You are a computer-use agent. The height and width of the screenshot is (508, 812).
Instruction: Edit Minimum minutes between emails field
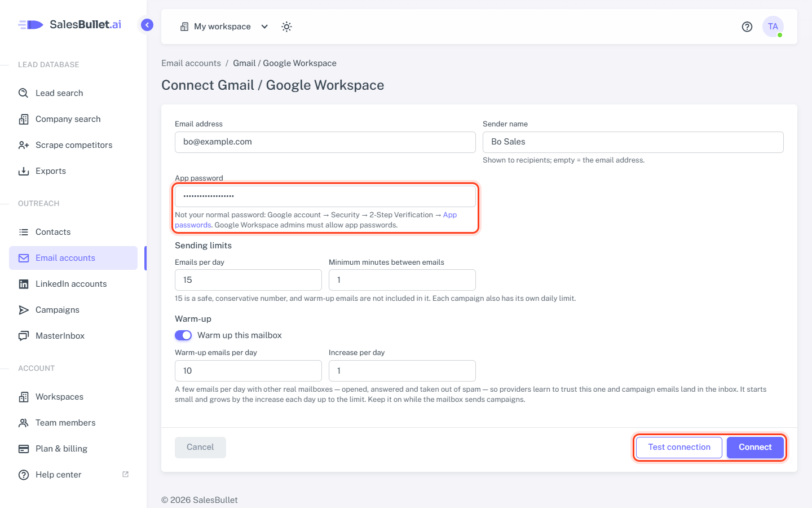[402, 280]
